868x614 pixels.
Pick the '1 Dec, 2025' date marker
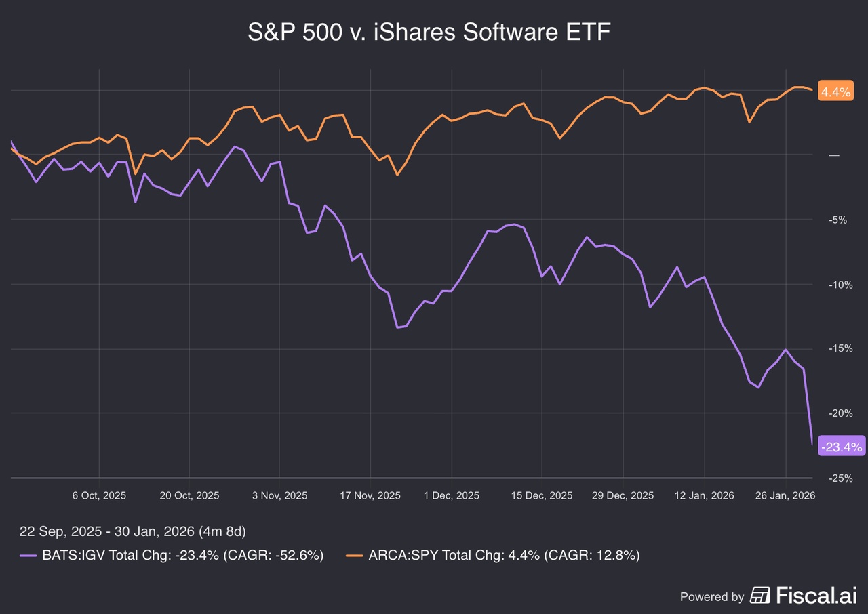point(452,495)
